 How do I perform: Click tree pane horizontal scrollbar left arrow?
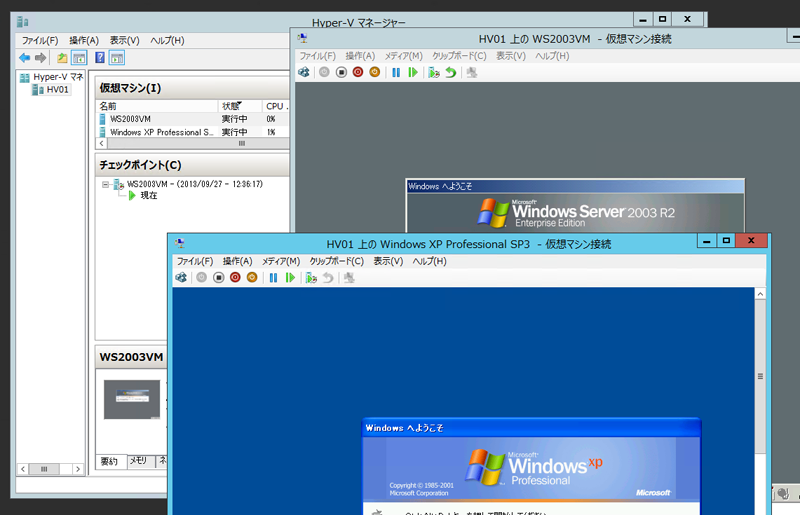23,469
